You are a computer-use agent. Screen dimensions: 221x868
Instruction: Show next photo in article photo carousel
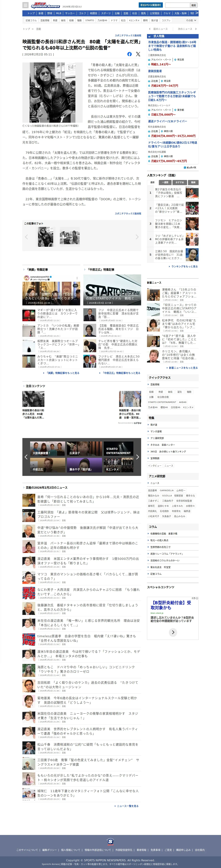(137, 237)
